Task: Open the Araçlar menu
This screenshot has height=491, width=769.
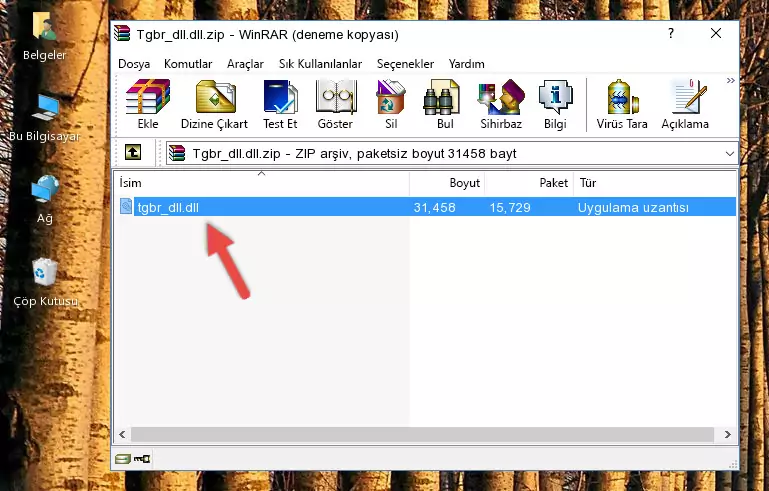Action: [245, 64]
